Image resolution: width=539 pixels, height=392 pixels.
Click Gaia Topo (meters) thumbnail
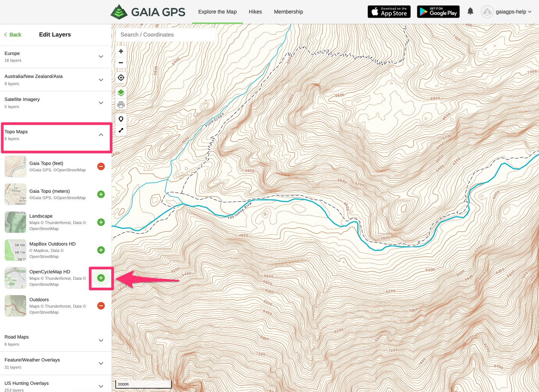[15, 194]
